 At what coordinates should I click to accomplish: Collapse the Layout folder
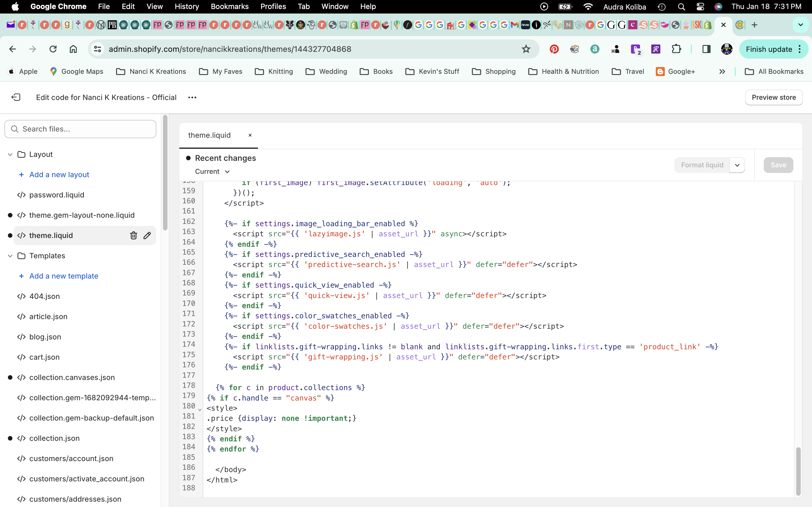[x=10, y=154]
